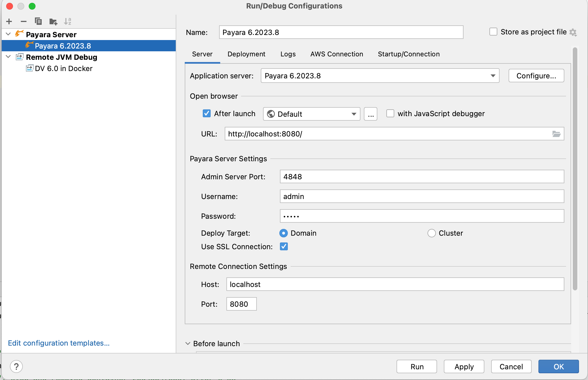Open Edit configuration templates link
The image size is (588, 380).
[x=59, y=343]
